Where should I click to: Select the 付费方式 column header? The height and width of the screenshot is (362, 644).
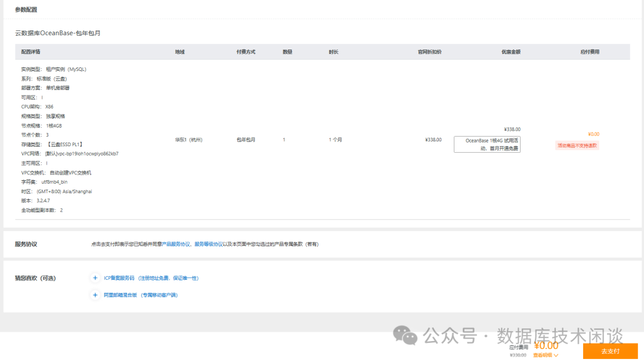tap(246, 52)
